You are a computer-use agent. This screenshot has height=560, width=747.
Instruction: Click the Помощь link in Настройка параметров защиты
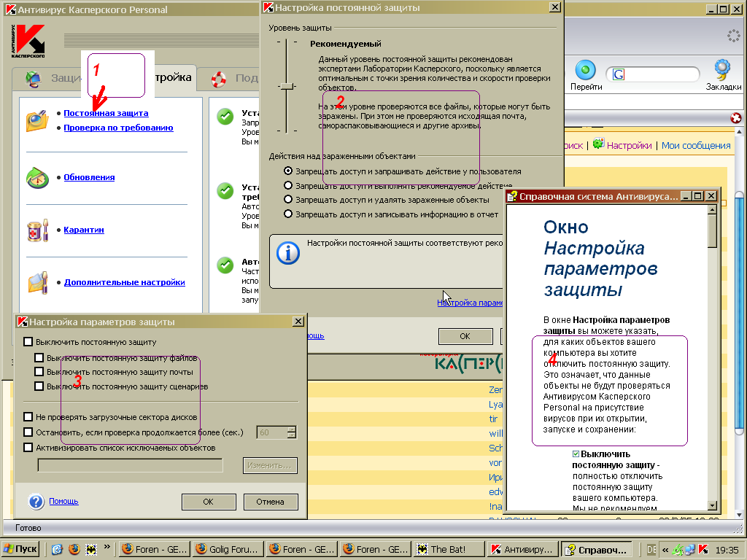click(63, 501)
